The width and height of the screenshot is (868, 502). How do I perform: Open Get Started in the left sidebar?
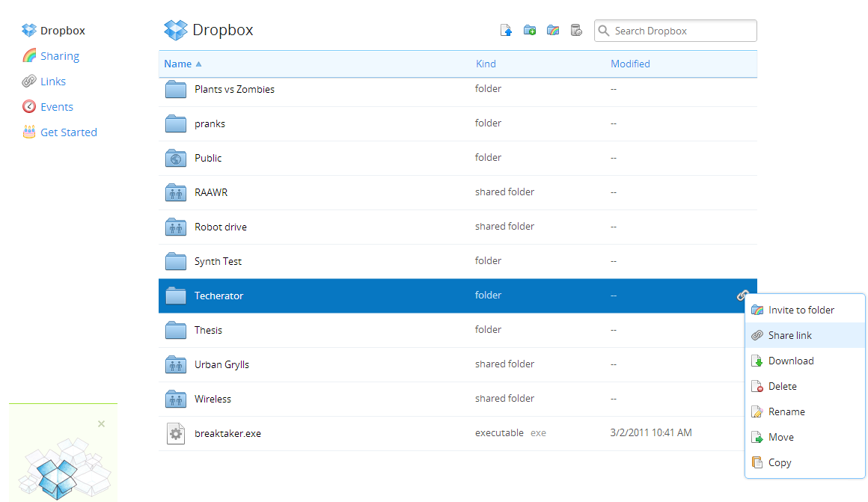pyautogui.click(x=60, y=132)
